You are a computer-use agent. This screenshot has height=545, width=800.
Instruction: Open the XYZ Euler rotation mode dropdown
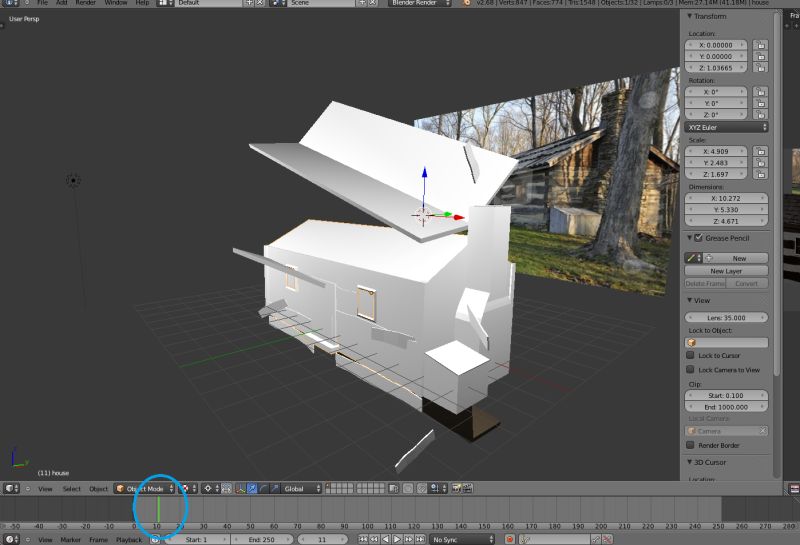coord(726,127)
